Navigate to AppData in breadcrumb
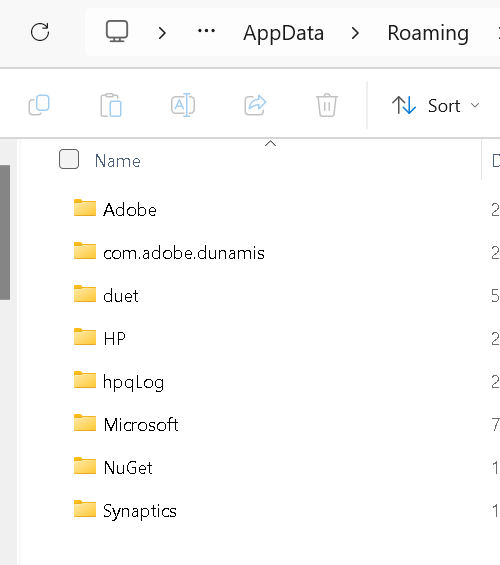Image resolution: width=500 pixels, height=565 pixels. point(284,33)
